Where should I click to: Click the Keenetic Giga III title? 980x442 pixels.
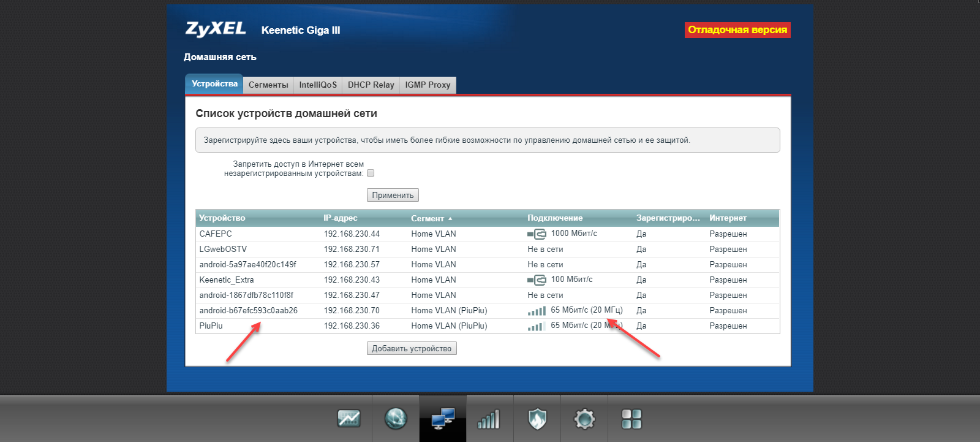pos(301,30)
